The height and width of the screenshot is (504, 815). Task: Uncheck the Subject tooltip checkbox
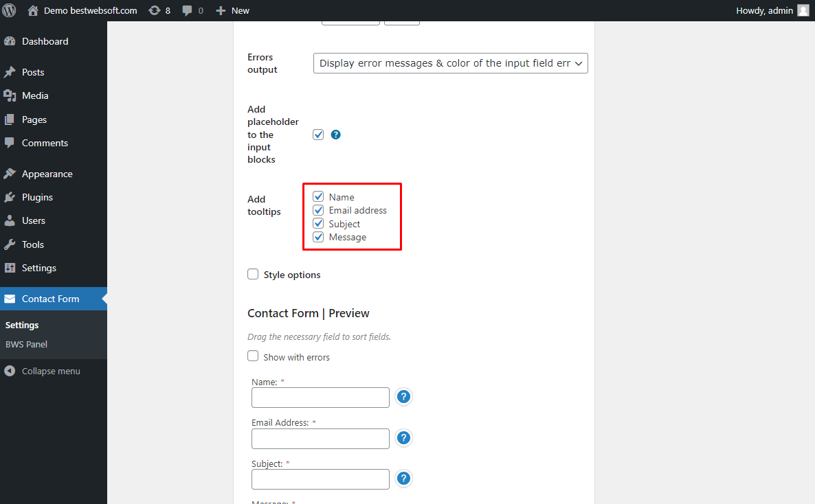tap(318, 223)
